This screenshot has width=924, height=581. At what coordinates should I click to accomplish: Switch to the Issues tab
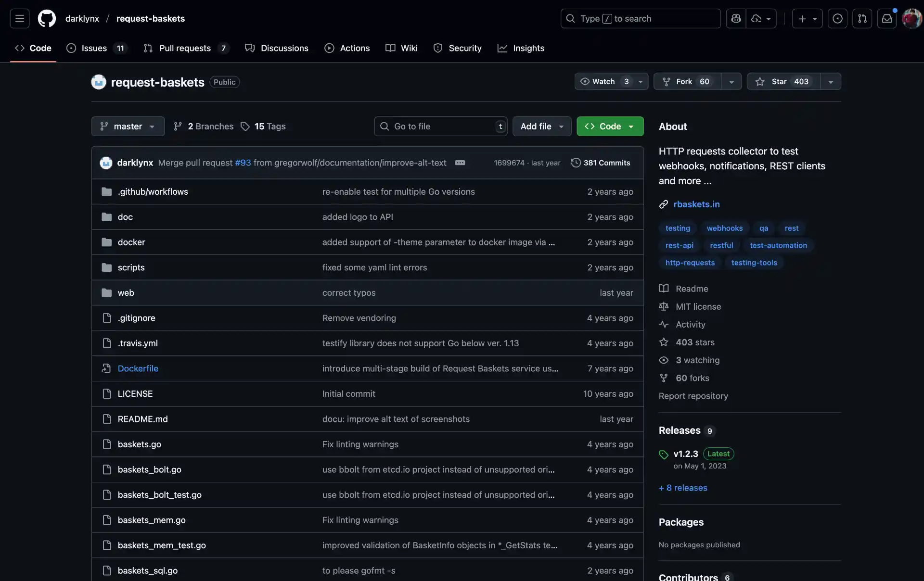pyautogui.click(x=97, y=48)
